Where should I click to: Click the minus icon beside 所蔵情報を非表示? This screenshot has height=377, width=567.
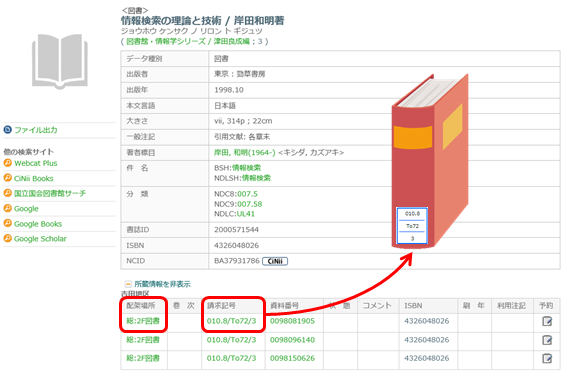(x=128, y=284)
